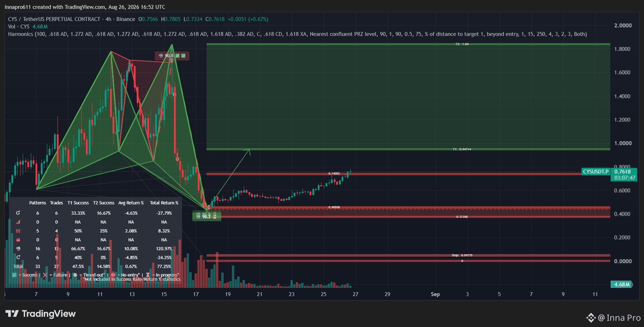
Task: Click the 1.0000 price axis label
Action: [x=623, y=143]
